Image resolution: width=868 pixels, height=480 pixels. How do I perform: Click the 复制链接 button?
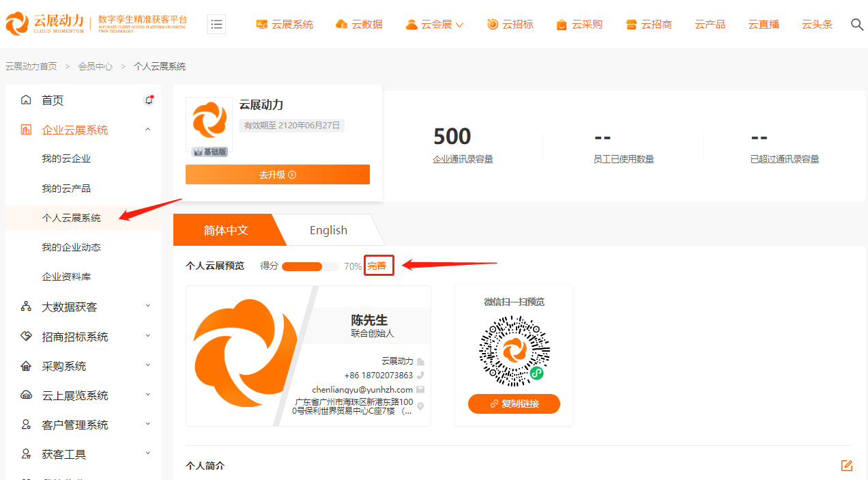tap(514, 404)
